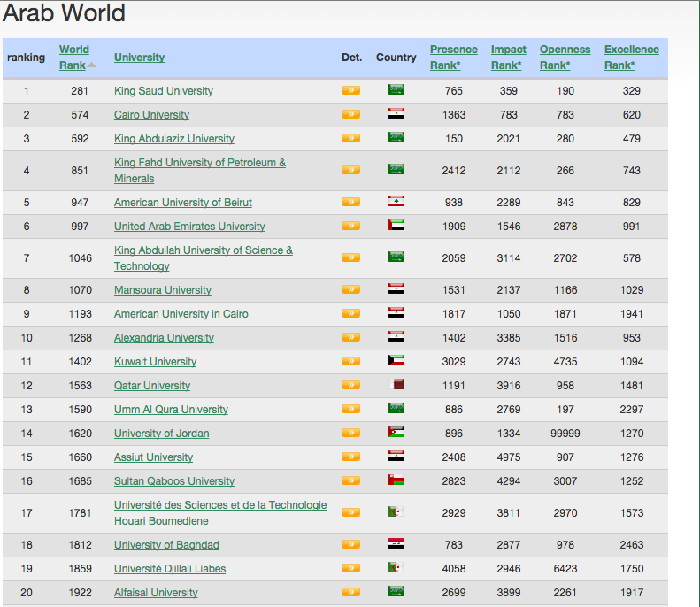Open the Mansoura University link
700x607 pixels.
pos(163,290)
